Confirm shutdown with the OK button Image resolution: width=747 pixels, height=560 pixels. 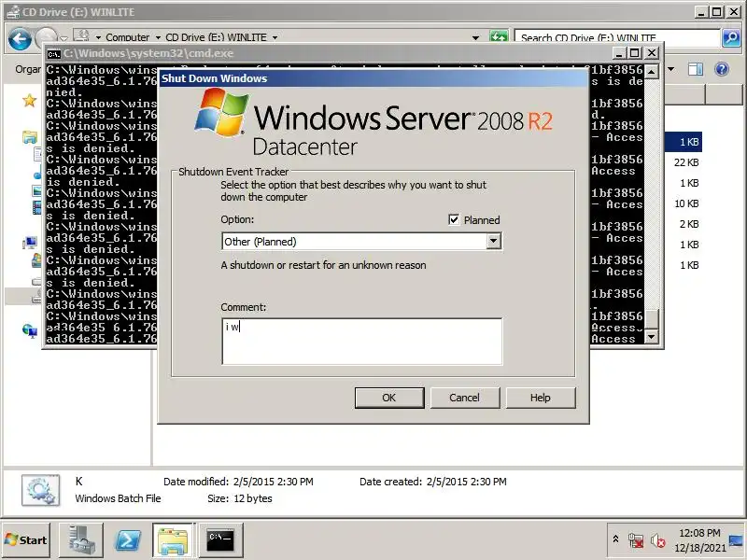389,398
